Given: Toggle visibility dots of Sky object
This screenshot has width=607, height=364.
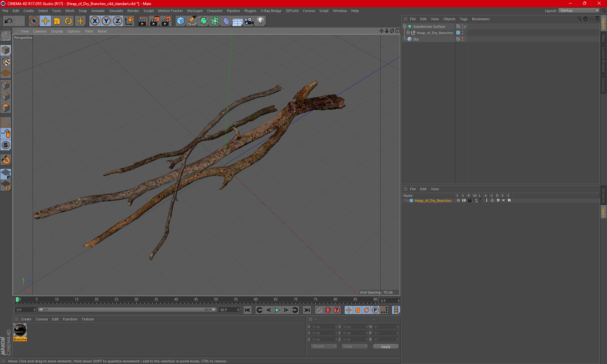Looking at the screenshot, I should (462, 39).
